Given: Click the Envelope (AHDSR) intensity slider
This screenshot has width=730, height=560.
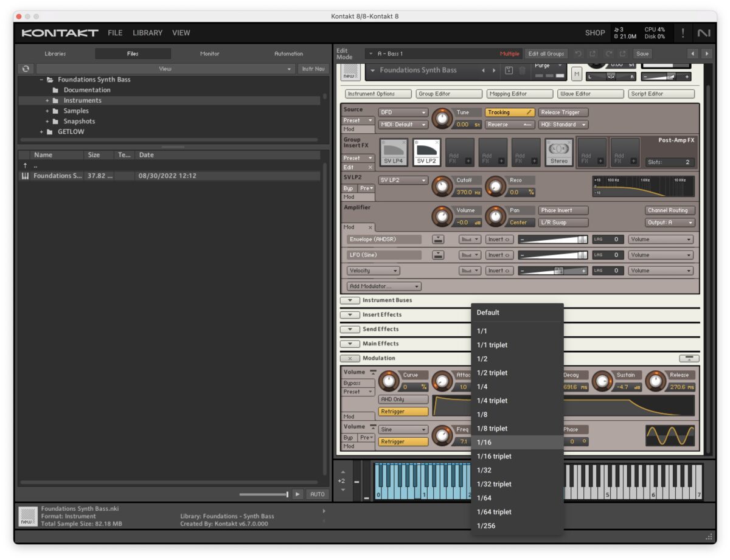Looking at the screenshot, I should pos(553,240).
